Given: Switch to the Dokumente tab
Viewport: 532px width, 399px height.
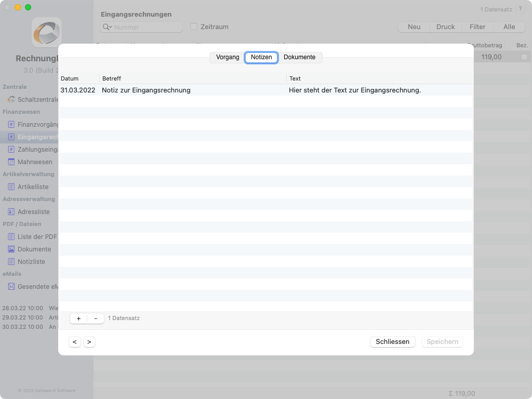Looking at the screenshot, I should pyautogui.click(x=299, y=57).
